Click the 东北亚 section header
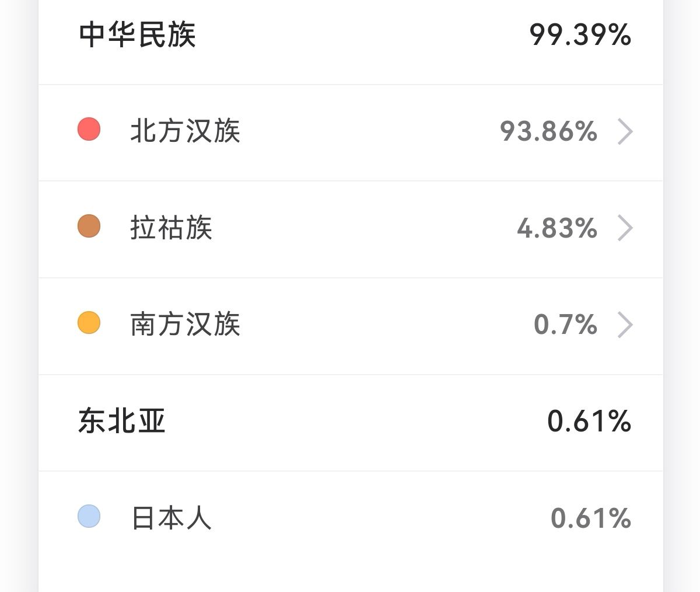 click(122, 421)
